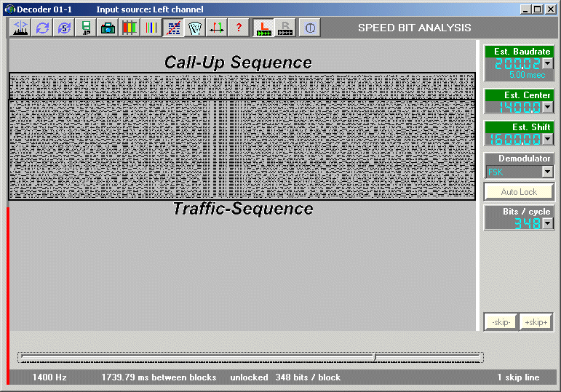Click the spectrum analysis toolbar icon
The height and width of the screenshot is (392, 561).
pyautogui.click(x=20, y=28)
